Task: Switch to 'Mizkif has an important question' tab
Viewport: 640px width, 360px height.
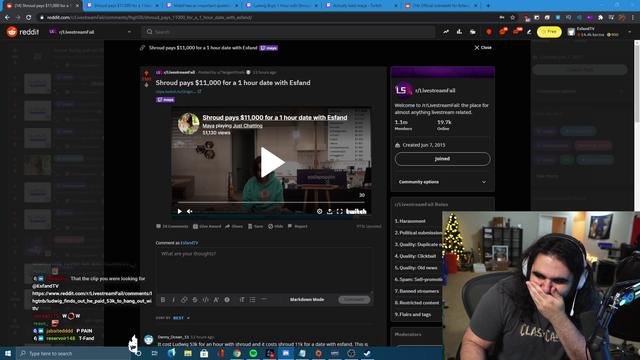Action: [x=203, y=6]
